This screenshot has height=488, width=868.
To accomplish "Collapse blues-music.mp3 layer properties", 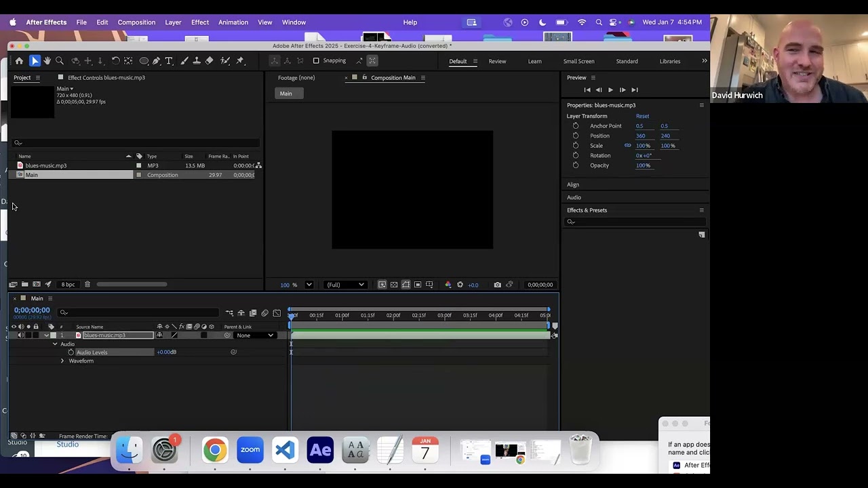I will [x=47, y=335].
